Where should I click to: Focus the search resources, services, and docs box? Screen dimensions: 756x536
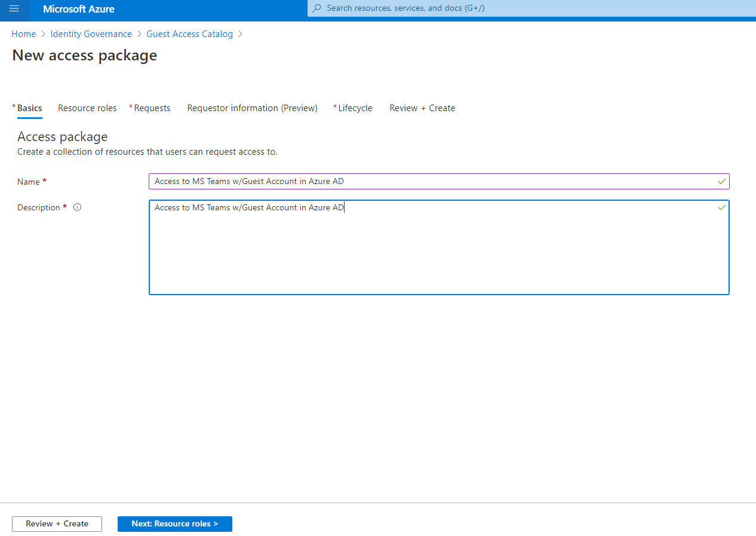[531, 8]
